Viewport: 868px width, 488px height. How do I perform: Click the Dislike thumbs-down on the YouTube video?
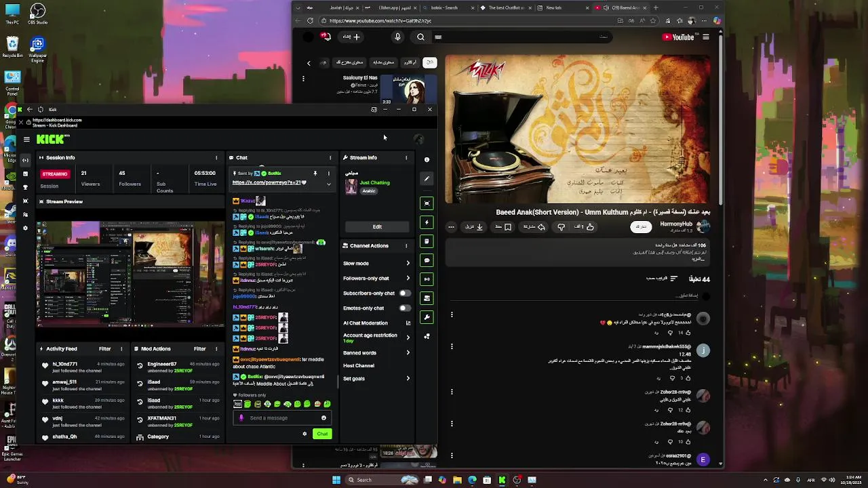[x=561, y=227]
